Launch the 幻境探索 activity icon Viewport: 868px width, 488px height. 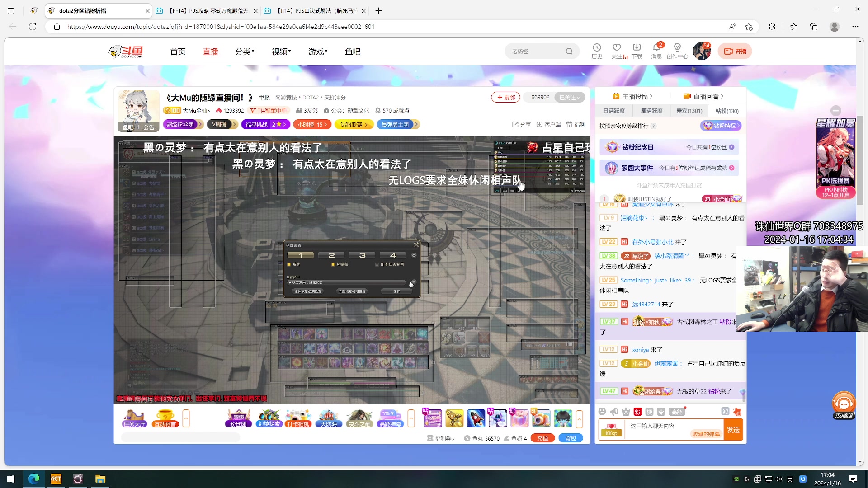269,418
